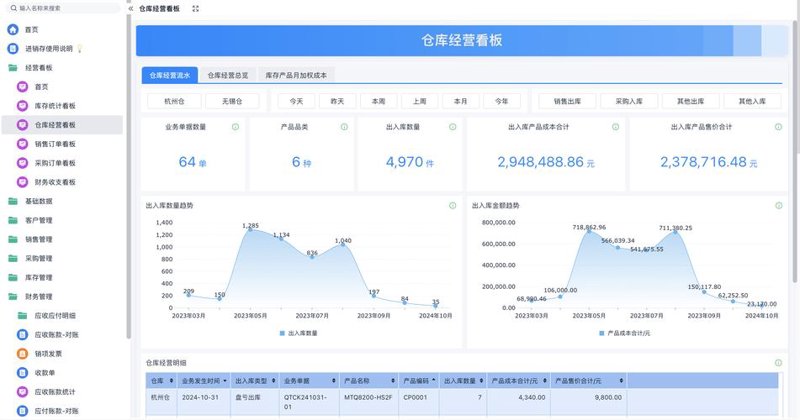
Task: Open 财务收支看板 dashboard icon
Action: pos(22,182)
